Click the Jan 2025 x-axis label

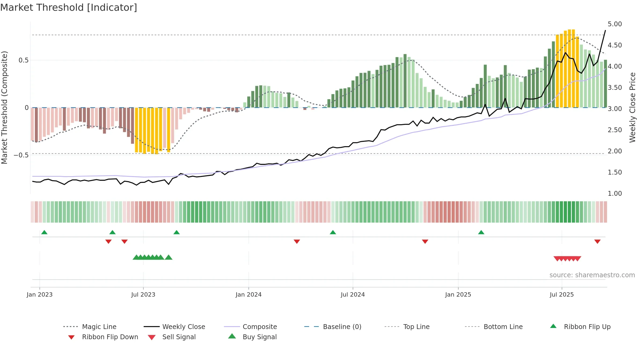[x=458, y=295]
